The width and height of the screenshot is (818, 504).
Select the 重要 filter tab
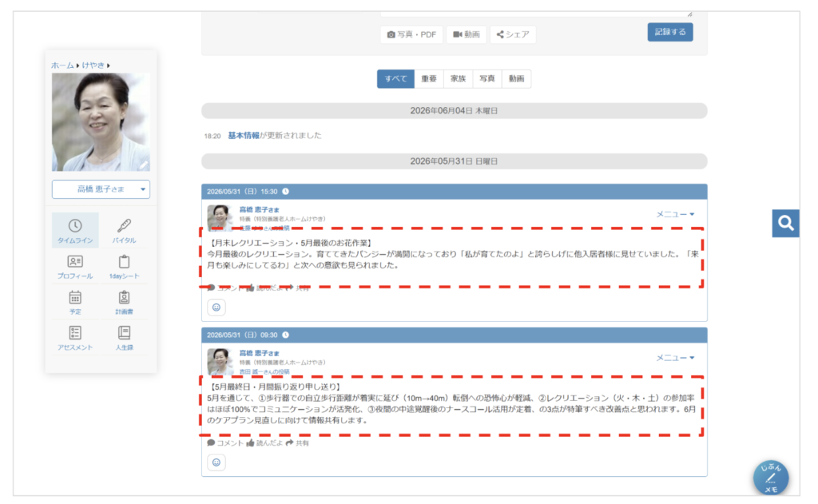(x=429, y=79)
